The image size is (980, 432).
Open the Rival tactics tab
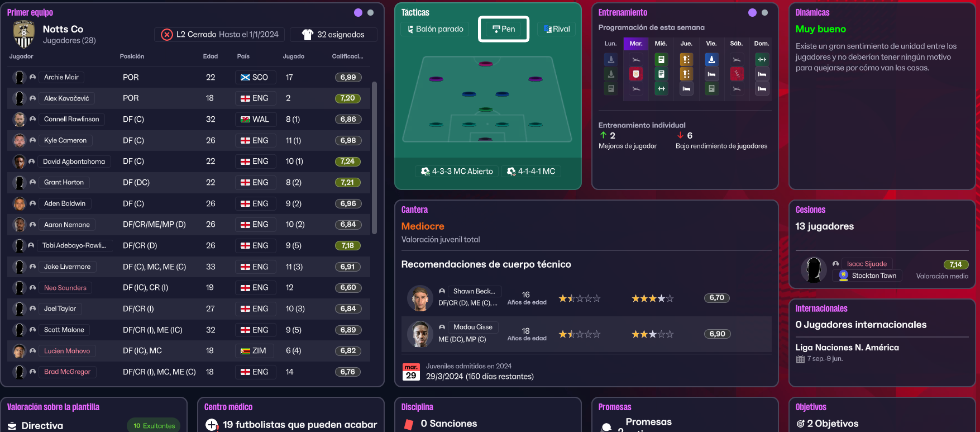coord(557,29)
